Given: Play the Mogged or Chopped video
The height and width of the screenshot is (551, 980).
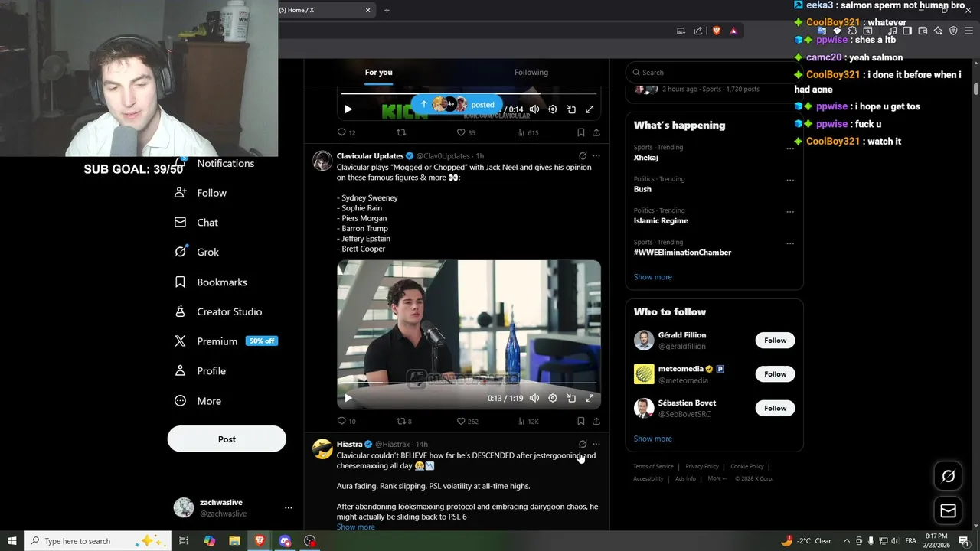Looking at the screenshot, I should point(348,398).
